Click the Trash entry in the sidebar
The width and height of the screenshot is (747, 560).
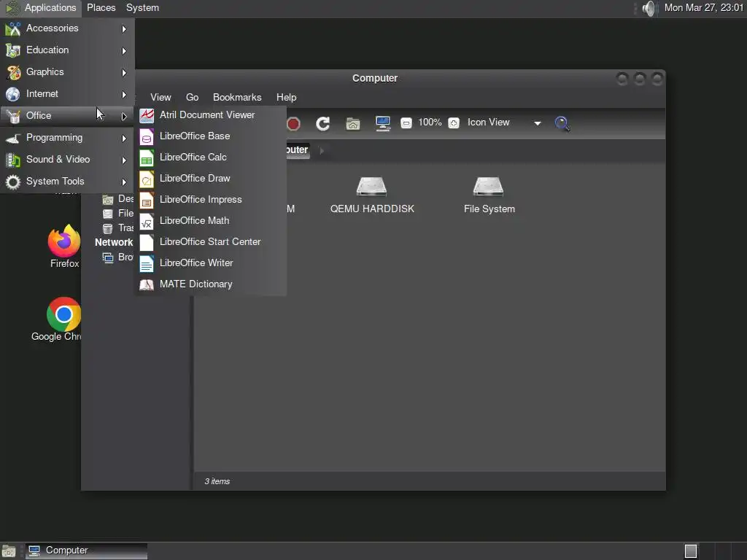[x=118, y=228]
